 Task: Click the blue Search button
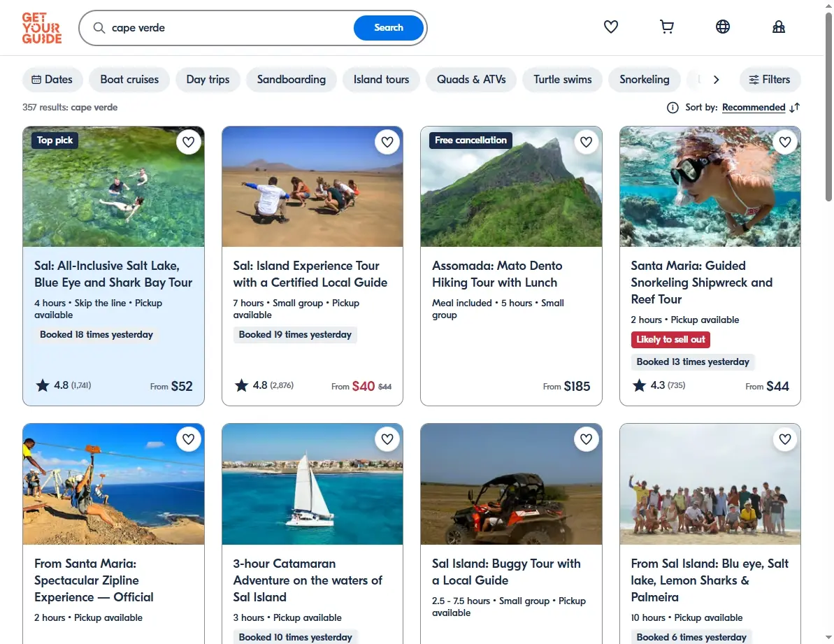(x=388, y=28)
